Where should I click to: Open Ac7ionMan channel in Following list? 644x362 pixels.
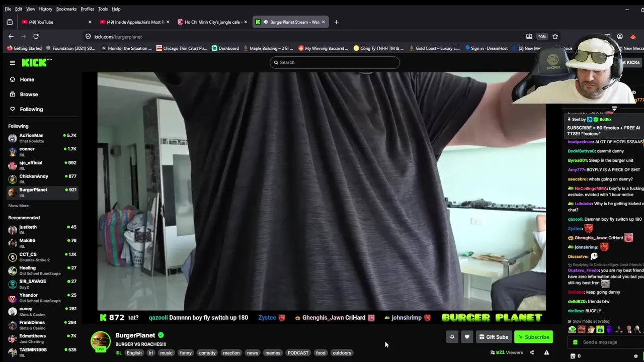click(x=42, y=138)
